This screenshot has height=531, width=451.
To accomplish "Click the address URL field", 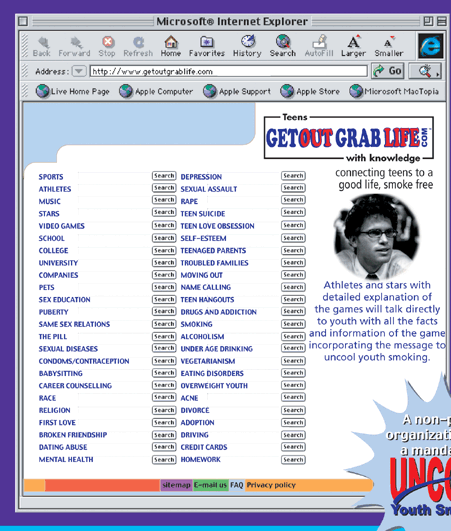I will [x=229, y=71].
